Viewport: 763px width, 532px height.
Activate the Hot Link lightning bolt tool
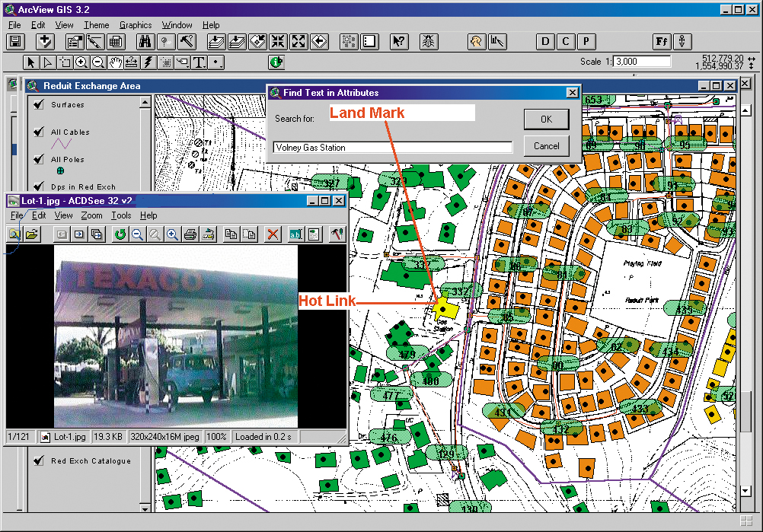click(148, 62)
